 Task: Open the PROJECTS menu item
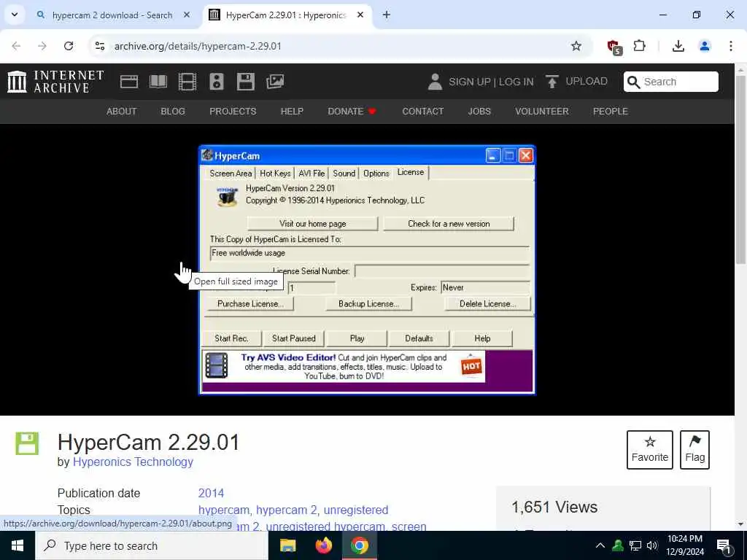[233, 112]
